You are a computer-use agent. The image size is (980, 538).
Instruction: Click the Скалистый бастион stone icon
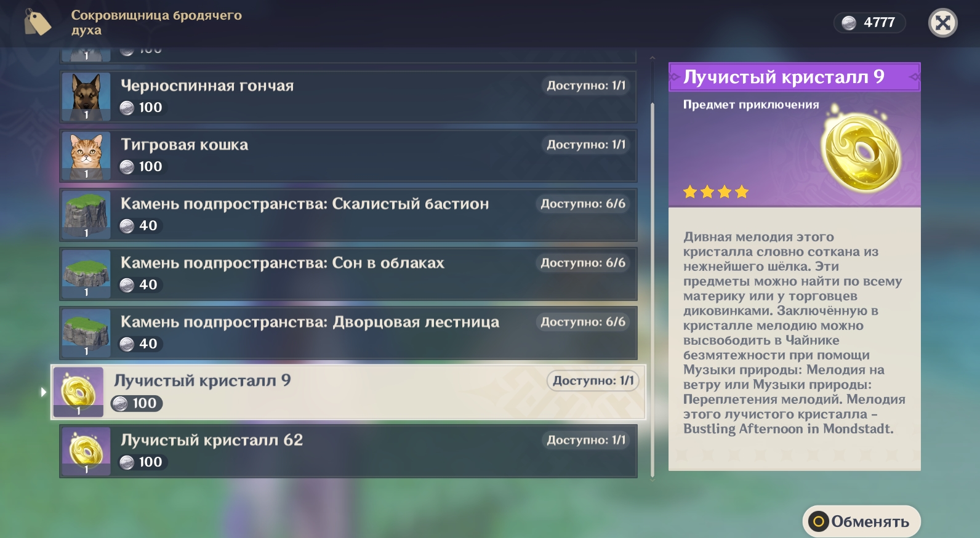pyautogui.click(x=86, y=214)
